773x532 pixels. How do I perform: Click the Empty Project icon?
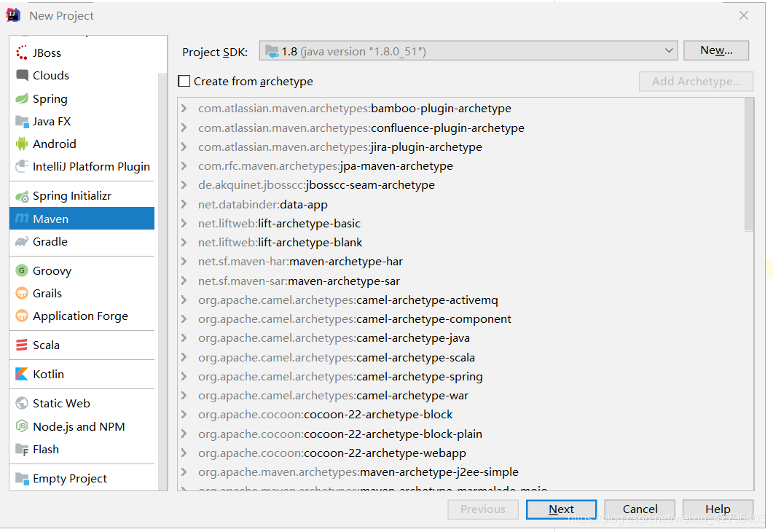22,478
